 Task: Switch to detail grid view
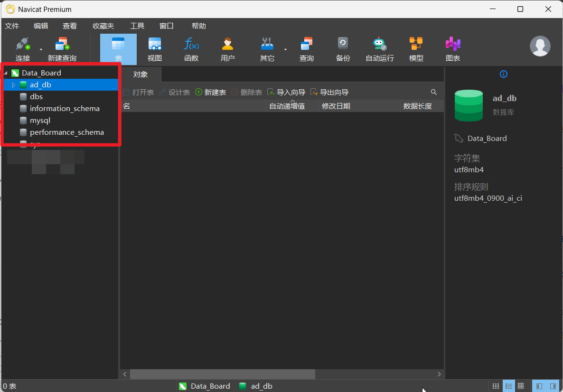click(521, 386)
